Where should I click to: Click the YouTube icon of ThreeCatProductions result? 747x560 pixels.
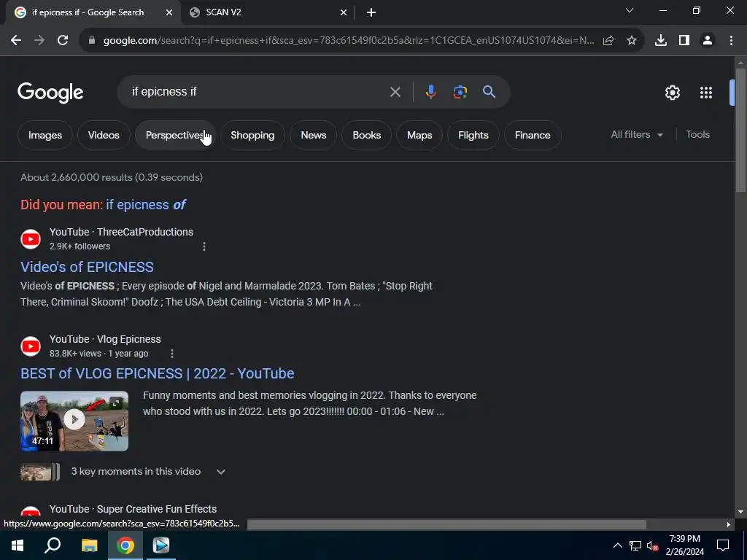(31, 239)
